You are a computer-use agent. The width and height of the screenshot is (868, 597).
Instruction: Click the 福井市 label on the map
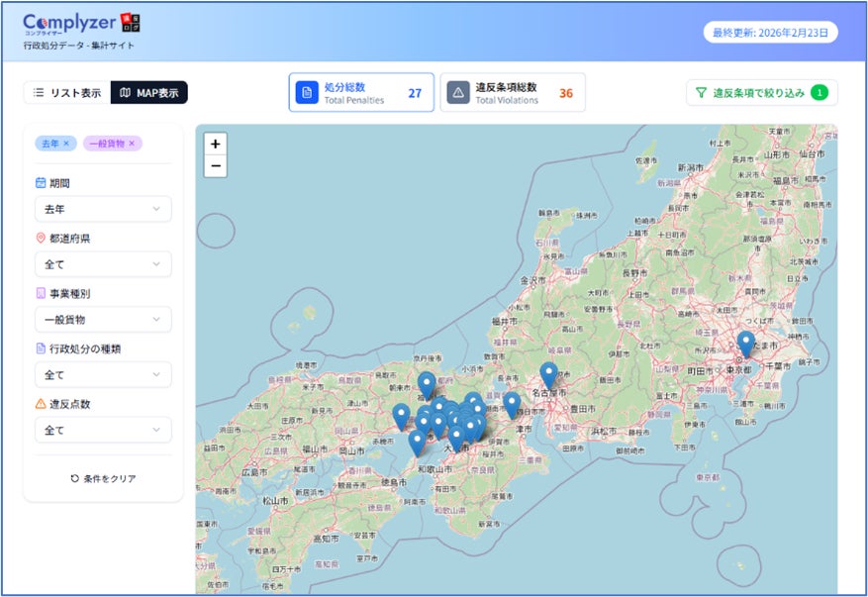(505, 321)
